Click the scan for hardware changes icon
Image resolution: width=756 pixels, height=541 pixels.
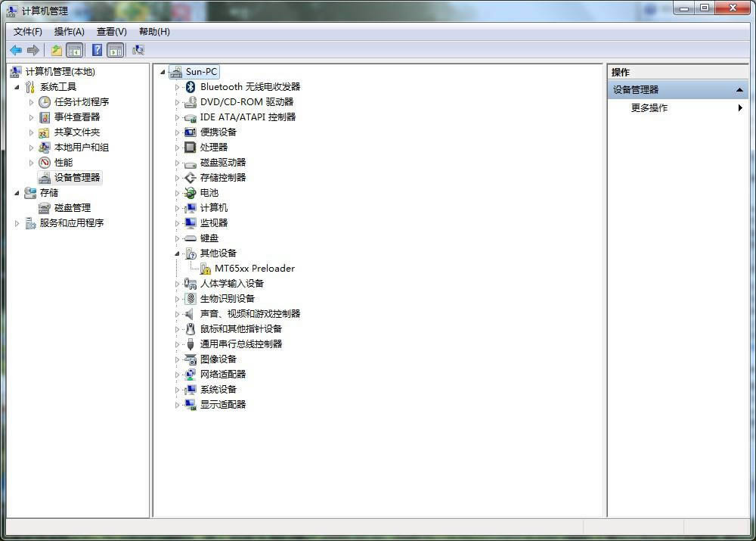coord(138,49)
